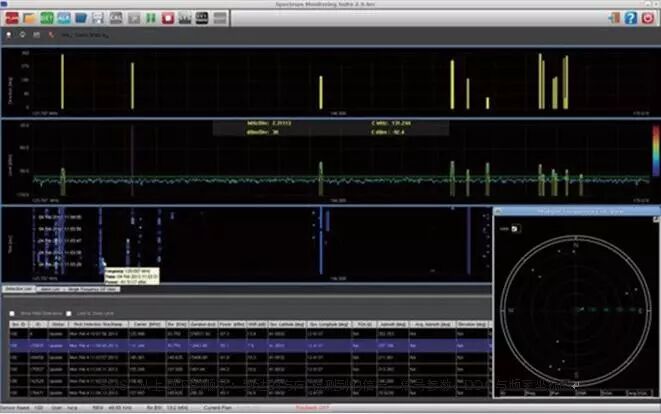661x414 pixels.
Task: Click the green toolbar icon beside the folder
Action: point(47,18)
